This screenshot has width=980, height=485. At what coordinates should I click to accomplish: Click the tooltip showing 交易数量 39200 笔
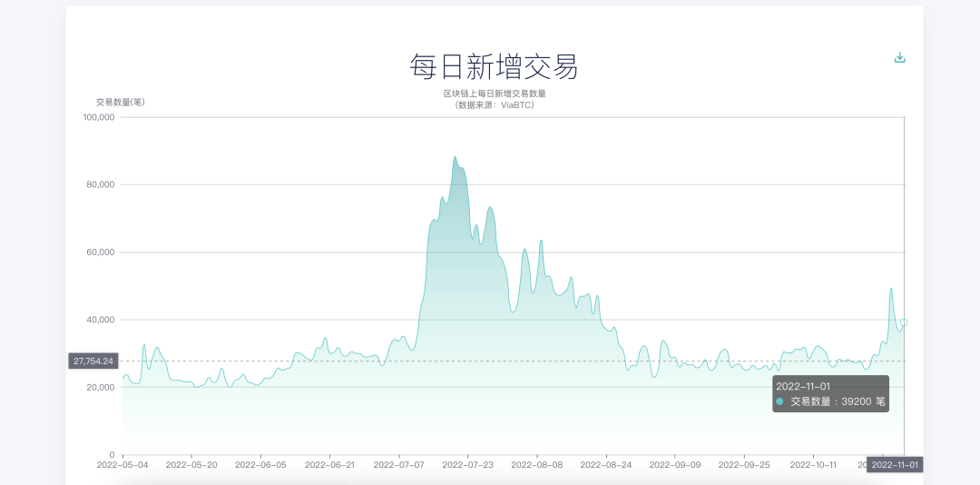pos(830,394)
